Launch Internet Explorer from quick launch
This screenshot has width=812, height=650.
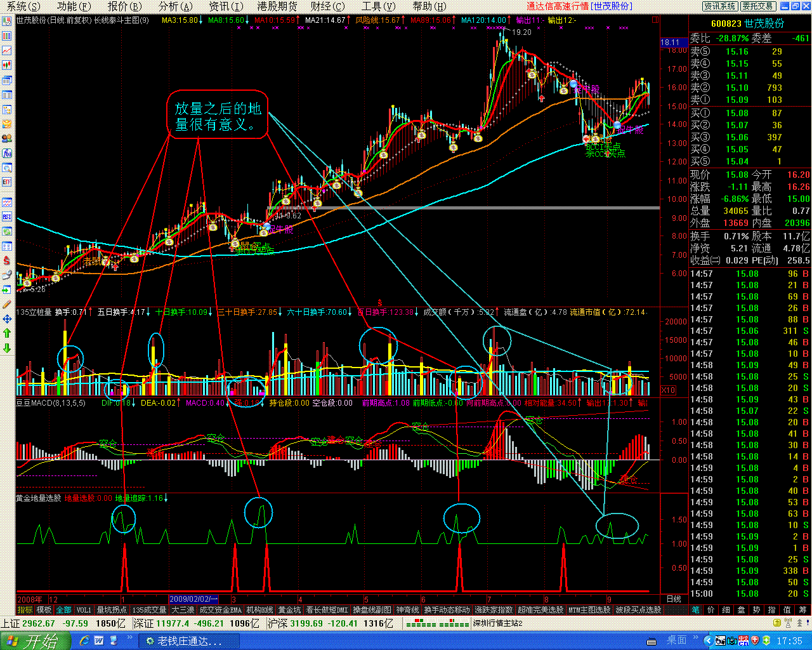pos(84,641)
